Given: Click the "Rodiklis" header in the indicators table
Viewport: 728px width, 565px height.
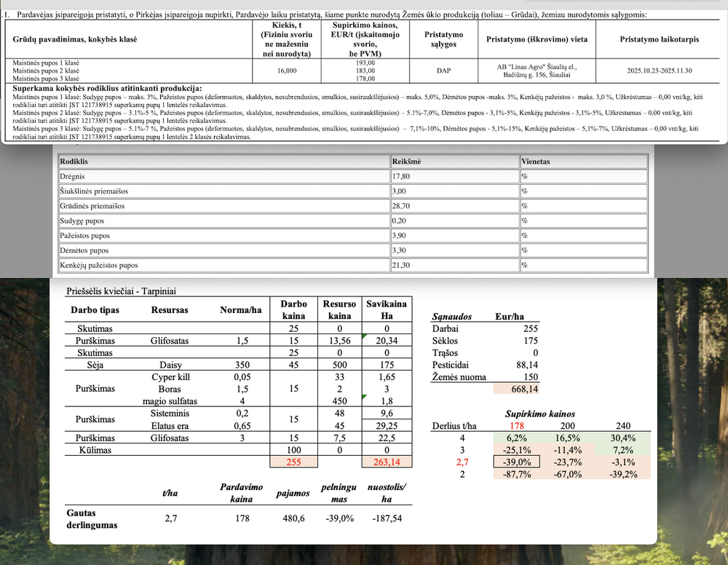Looking at the screenshot, I should pyautogui.click(x=74, y=162).
